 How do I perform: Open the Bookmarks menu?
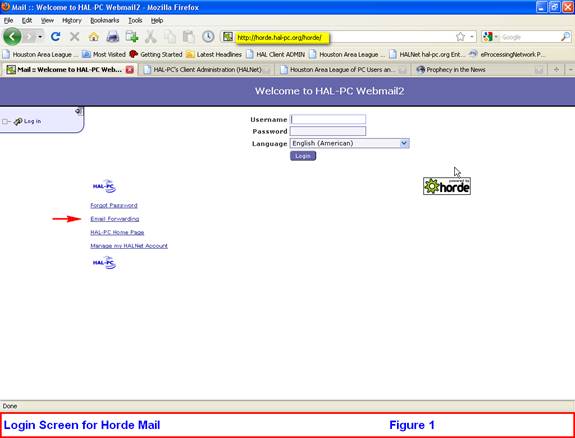click(x=105, y=21)
